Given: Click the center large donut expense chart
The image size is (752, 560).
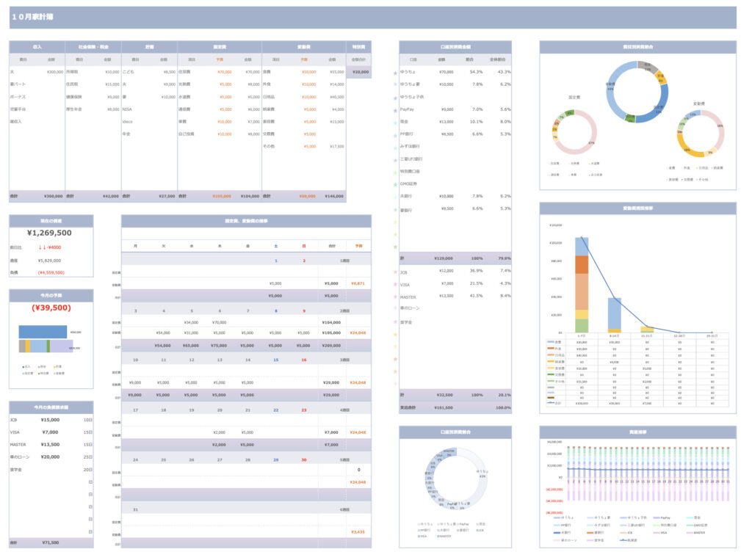Looking at the screenshot, I should click(x=637, y=92).
